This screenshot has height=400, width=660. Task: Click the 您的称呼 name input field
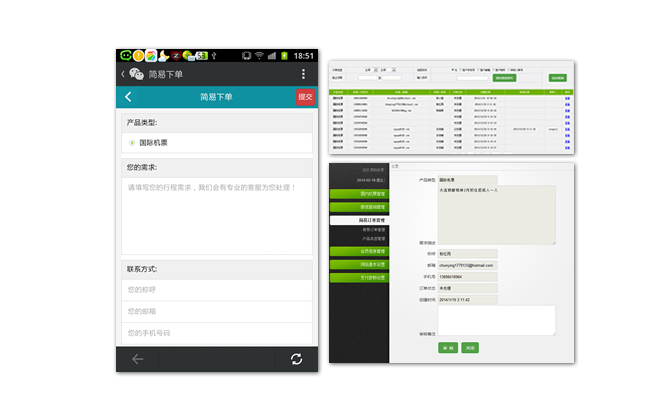[x=217, y=290]
